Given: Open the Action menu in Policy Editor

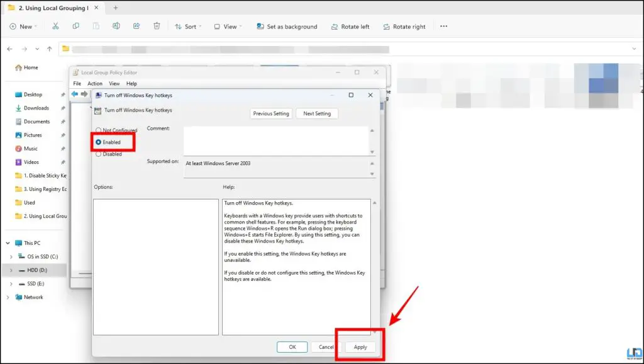Looking at the screenshot, I should pos(95,84).
